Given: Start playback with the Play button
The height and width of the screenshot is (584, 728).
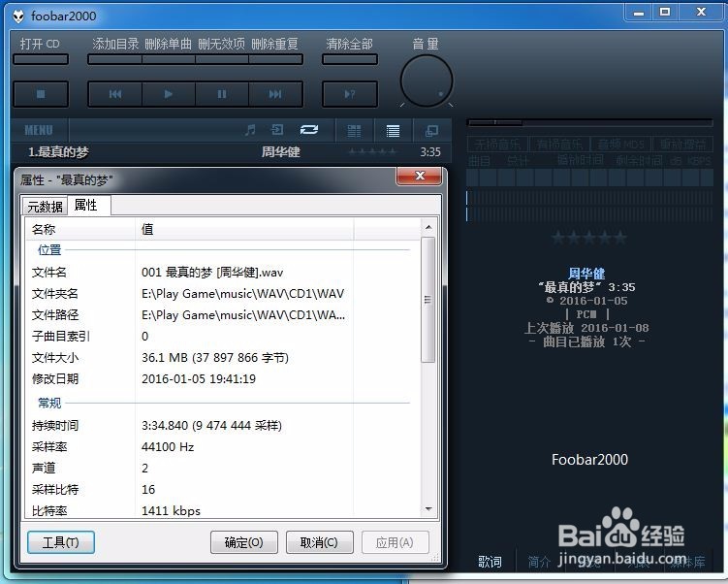Looking at the screenshot, I should (169, 94).
